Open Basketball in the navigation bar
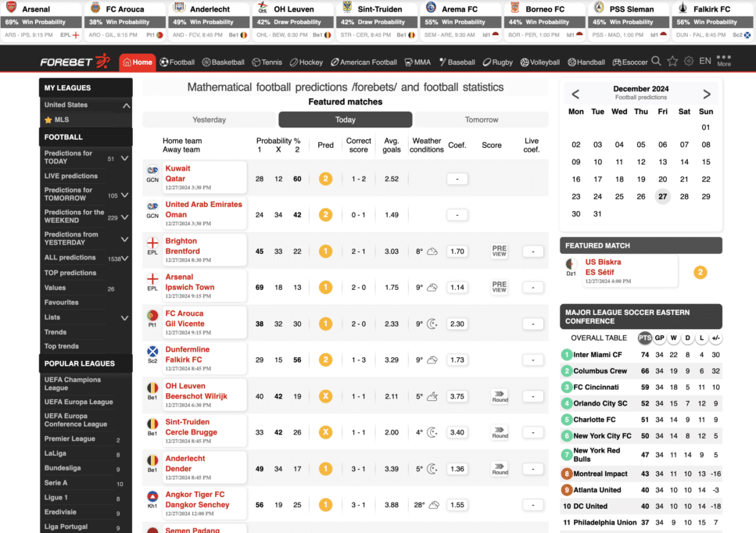Screen dimensions: 756x533 click(x=224, y=63)
